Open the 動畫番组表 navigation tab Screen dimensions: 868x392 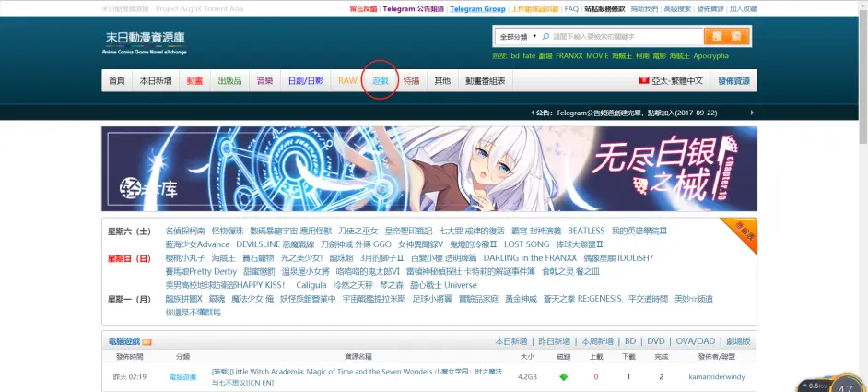pos(485,81)
